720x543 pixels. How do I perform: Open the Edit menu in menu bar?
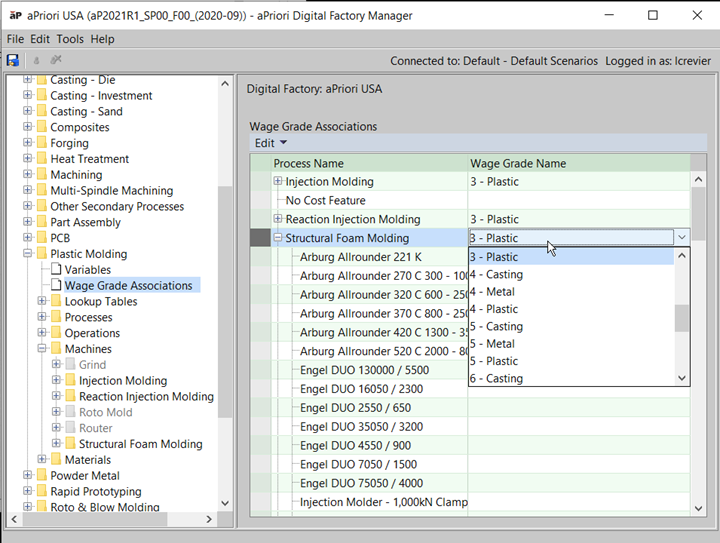coord(40,39)
